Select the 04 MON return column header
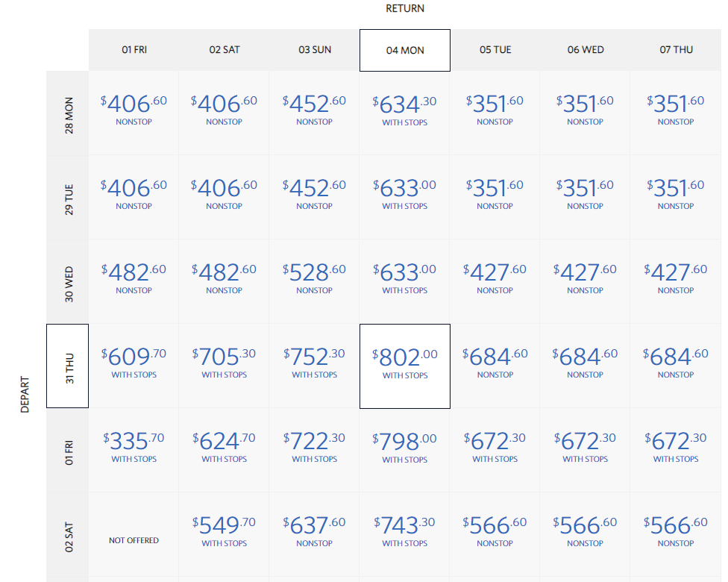Viewport: 728px width, 582px height. (x=404, y=50)
